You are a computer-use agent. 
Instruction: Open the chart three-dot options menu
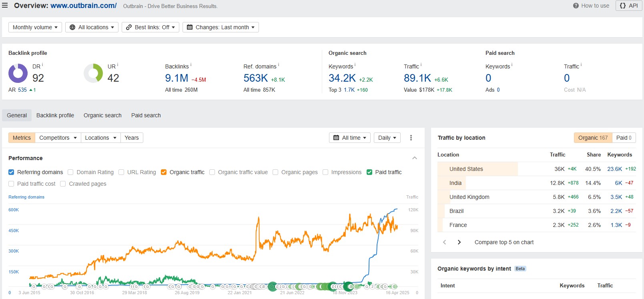point(411,138)
